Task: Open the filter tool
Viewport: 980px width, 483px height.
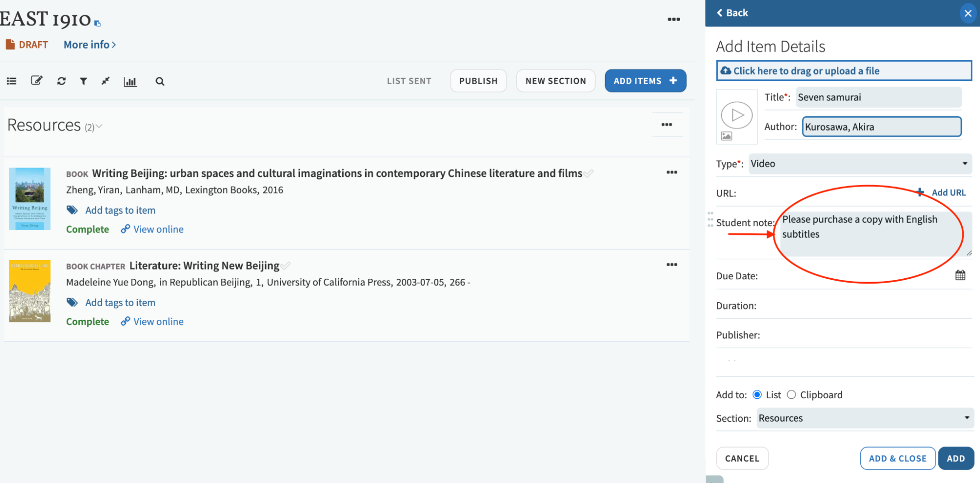Action: [83, 81]
